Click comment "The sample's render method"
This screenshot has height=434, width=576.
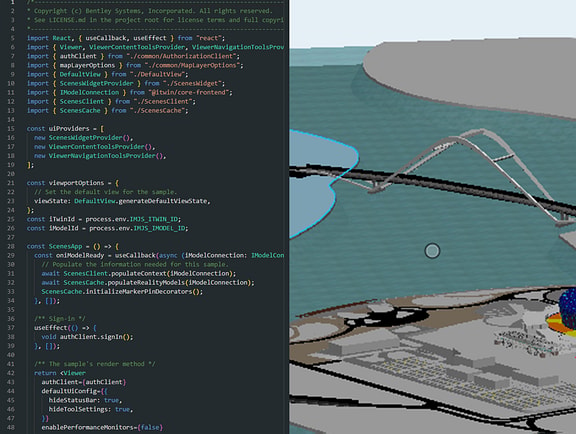tap(94, 364)
